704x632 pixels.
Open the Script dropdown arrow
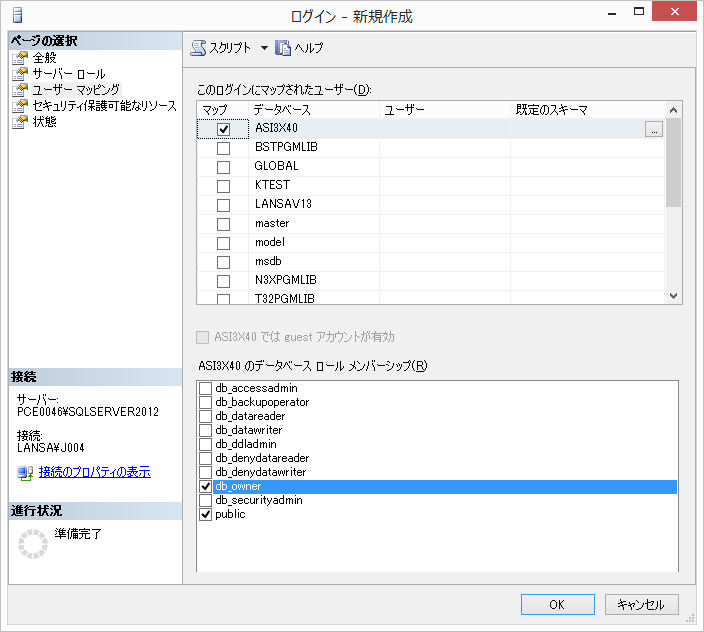coord(264,48)
